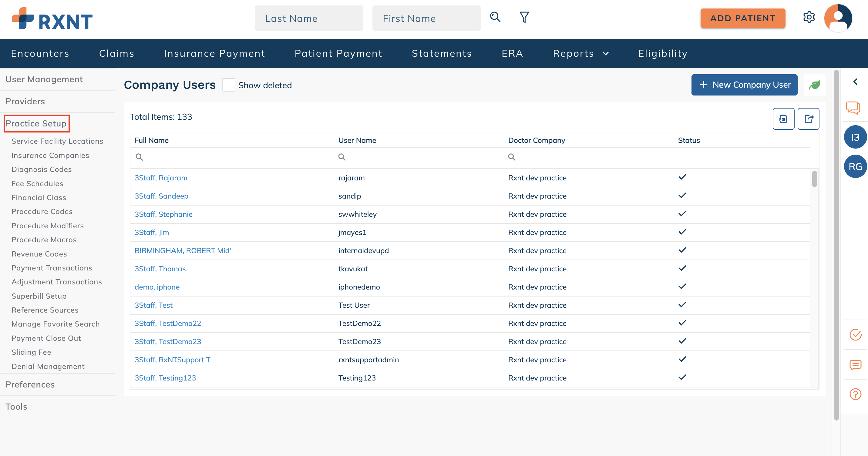Click the export share icon
Viewport: 868px width, 456px height.
808,119
